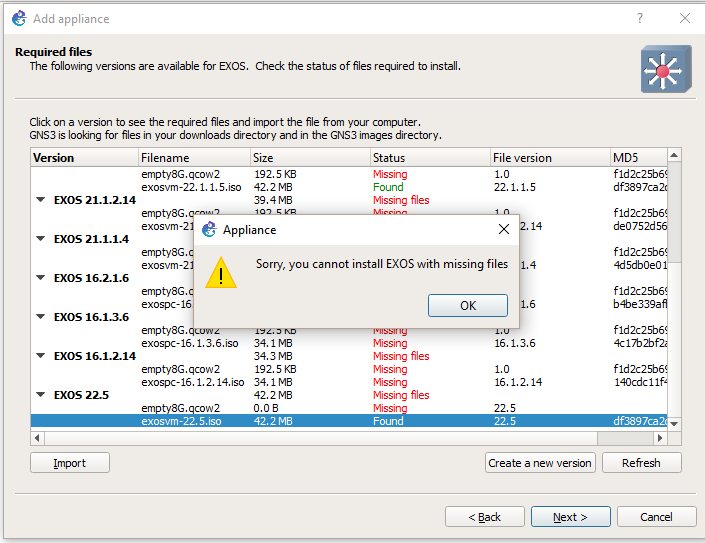Click file version 16.1.2.14 cell

pos(518,382)
